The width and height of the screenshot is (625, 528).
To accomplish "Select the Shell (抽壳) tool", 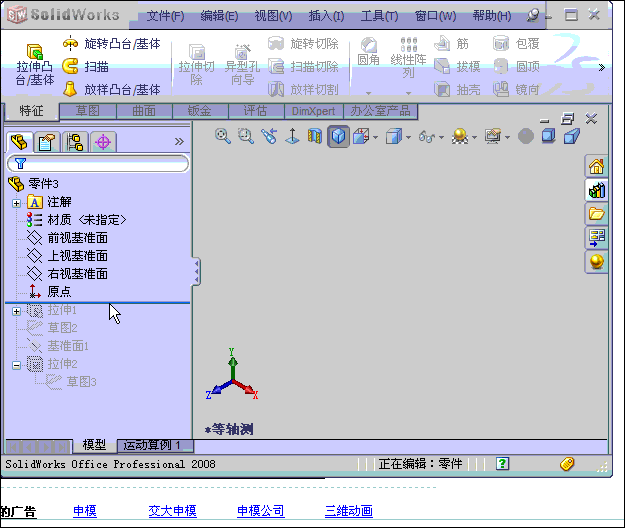I will (x=457, y=89).
